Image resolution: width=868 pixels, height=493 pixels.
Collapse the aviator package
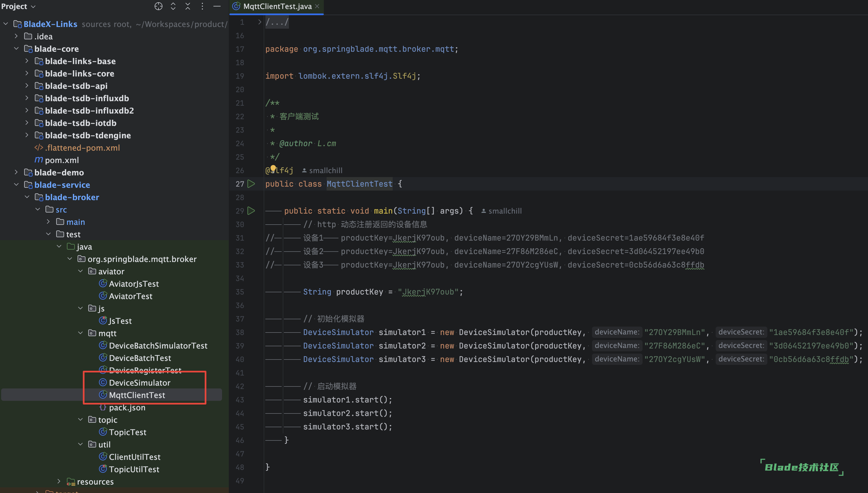pos(81,271)
